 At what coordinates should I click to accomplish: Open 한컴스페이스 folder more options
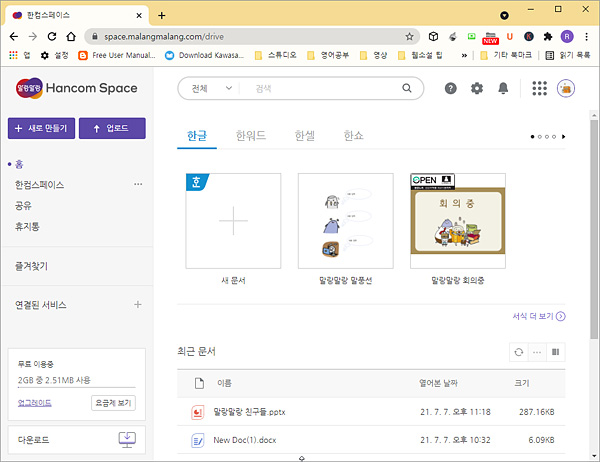coord(138,184)
